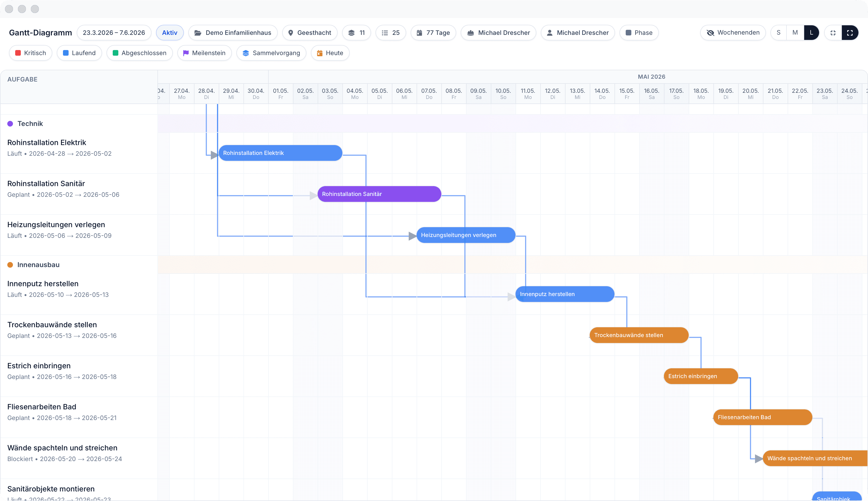The image size is (868, 501).
Task: Toggle the Sammelvorgang legend filter
Action: point(271,53)
